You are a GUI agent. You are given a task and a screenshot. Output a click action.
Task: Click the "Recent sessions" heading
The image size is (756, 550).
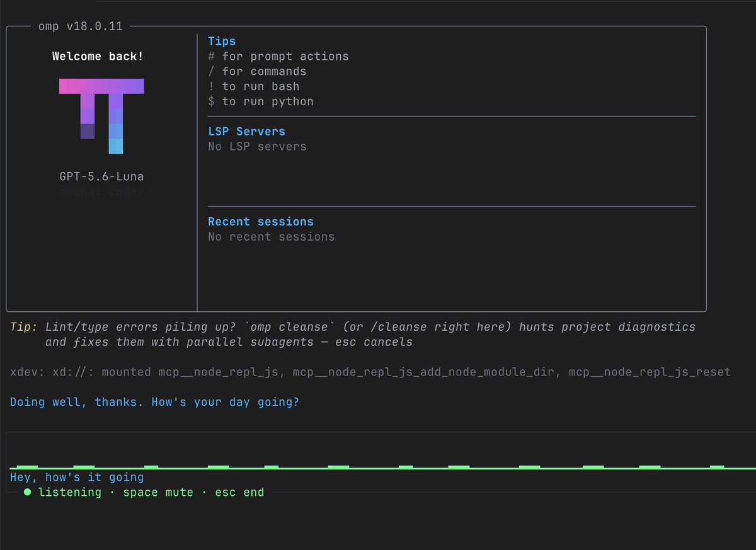(x=261, y=222)
